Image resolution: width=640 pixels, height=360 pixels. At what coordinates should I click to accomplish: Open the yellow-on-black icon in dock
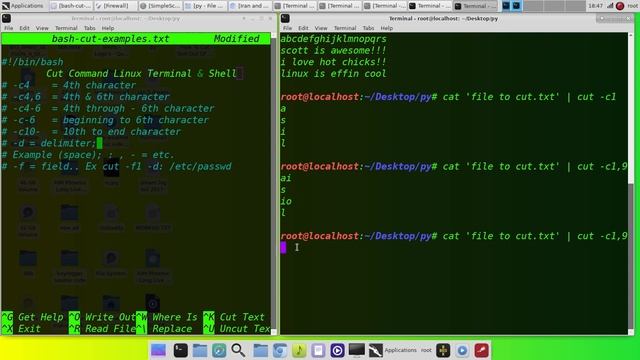[443, 350]
